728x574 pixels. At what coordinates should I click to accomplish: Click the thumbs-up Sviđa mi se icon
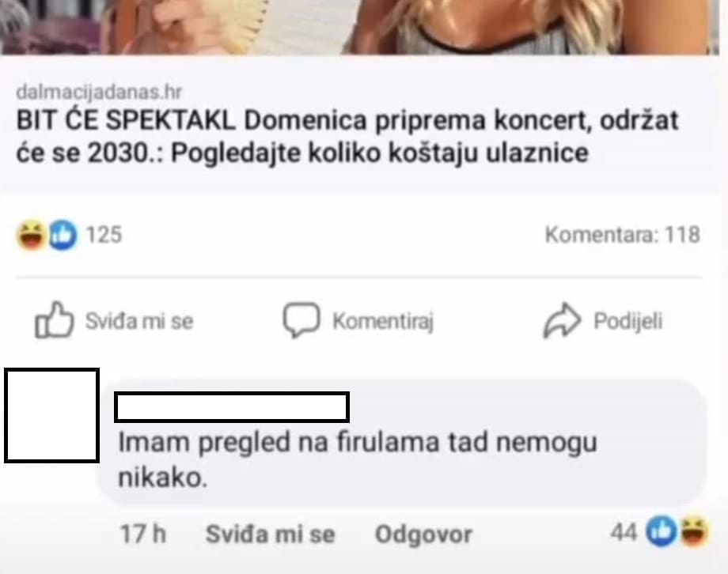55,320
